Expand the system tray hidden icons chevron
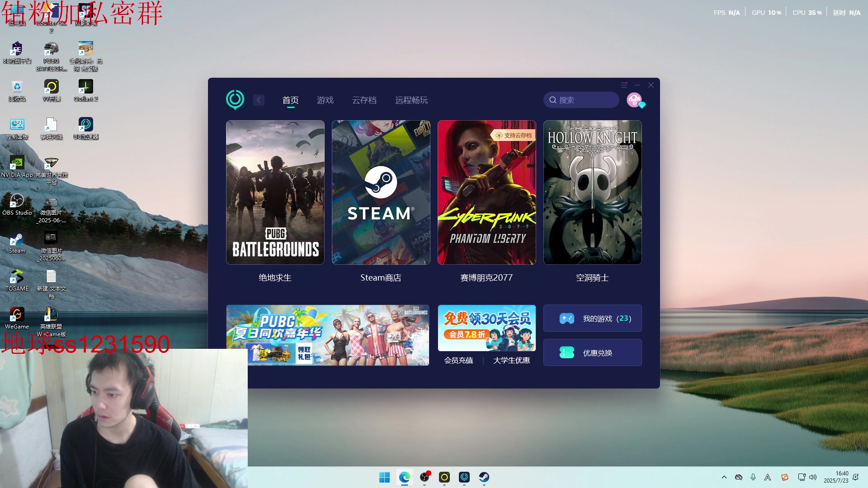The image size is (868, 488). click(724, 477)
